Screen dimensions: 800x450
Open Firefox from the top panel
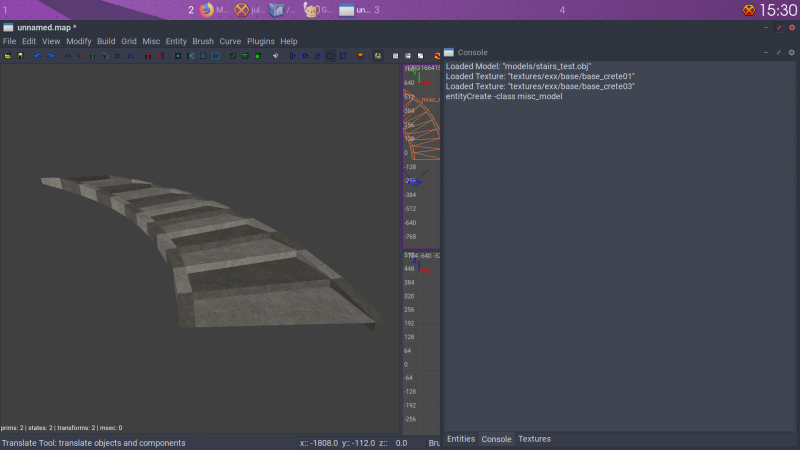(x=207, y=10)
